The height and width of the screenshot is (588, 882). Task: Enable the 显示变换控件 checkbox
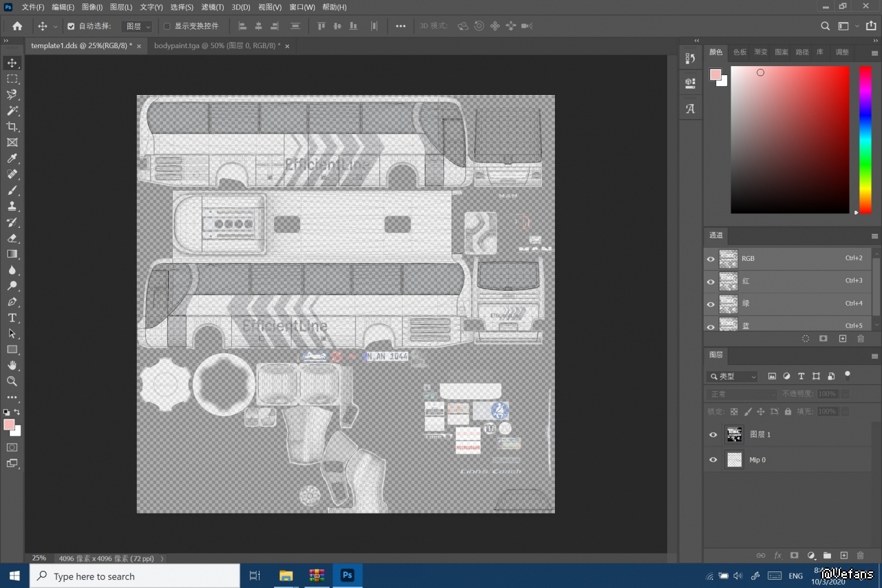tap(167, 26)
